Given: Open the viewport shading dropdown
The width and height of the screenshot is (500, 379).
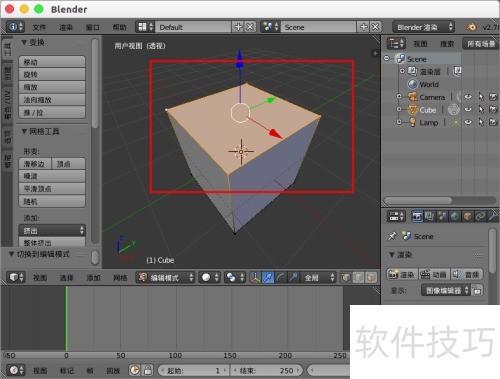Looking at the screenshot, I should (x=210, y=277).
